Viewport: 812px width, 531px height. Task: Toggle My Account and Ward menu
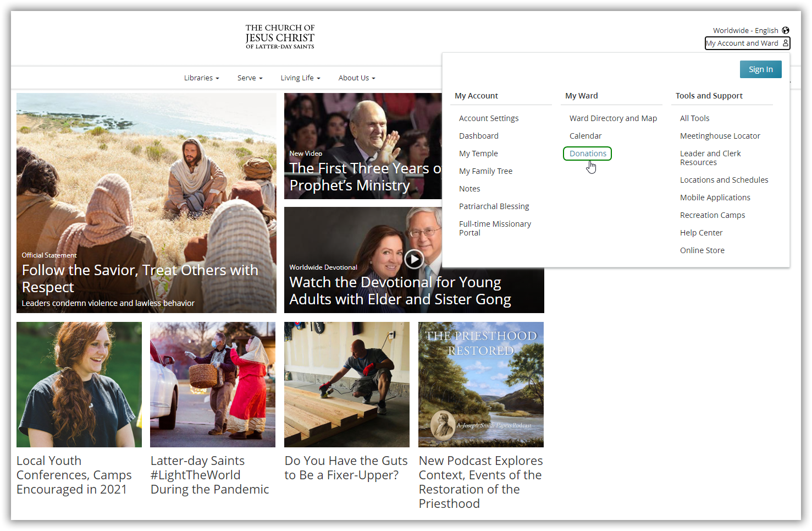click(x=748, y=43)
